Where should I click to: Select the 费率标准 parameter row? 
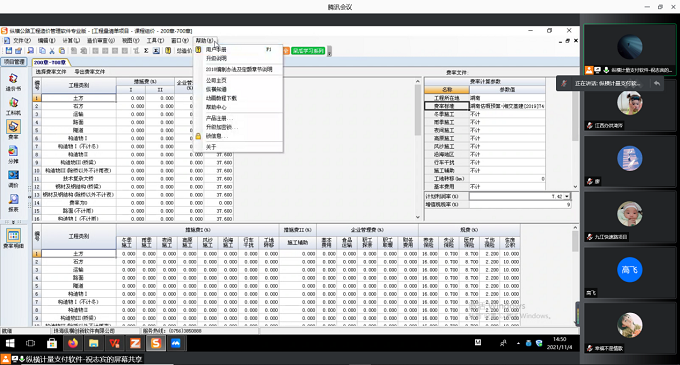484,106
